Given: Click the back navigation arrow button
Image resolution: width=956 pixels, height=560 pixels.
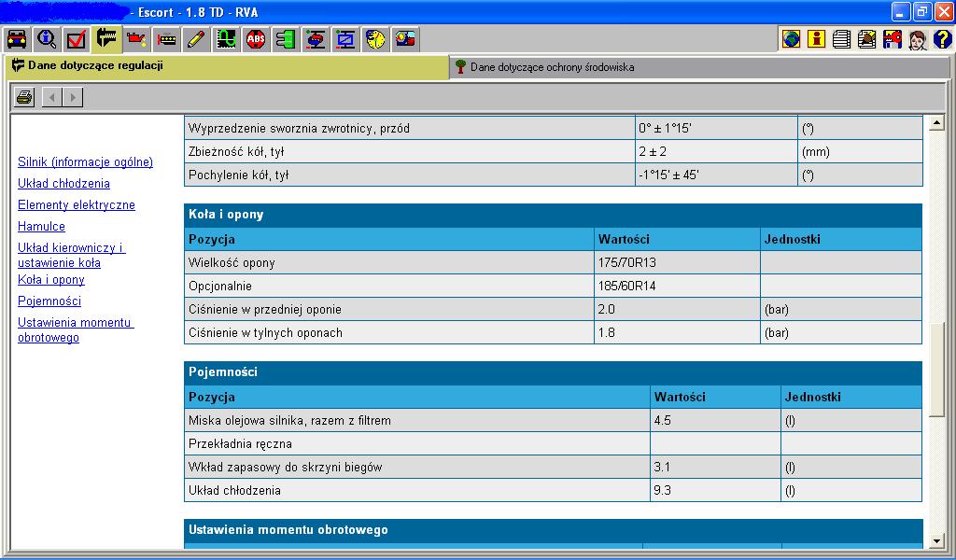Looking at the screenshot, I should click(x=52, y=97).
